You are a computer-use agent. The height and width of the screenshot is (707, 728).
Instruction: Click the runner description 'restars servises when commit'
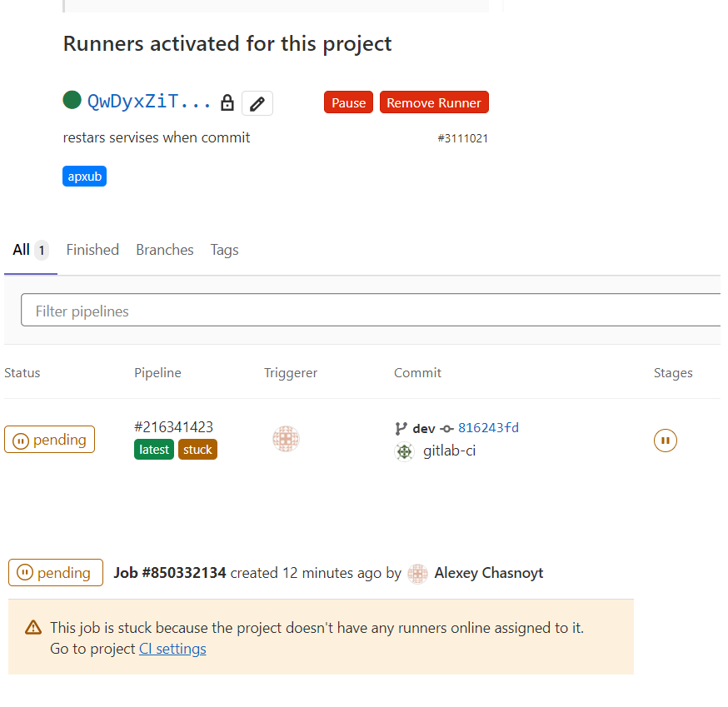click(157, 137)
